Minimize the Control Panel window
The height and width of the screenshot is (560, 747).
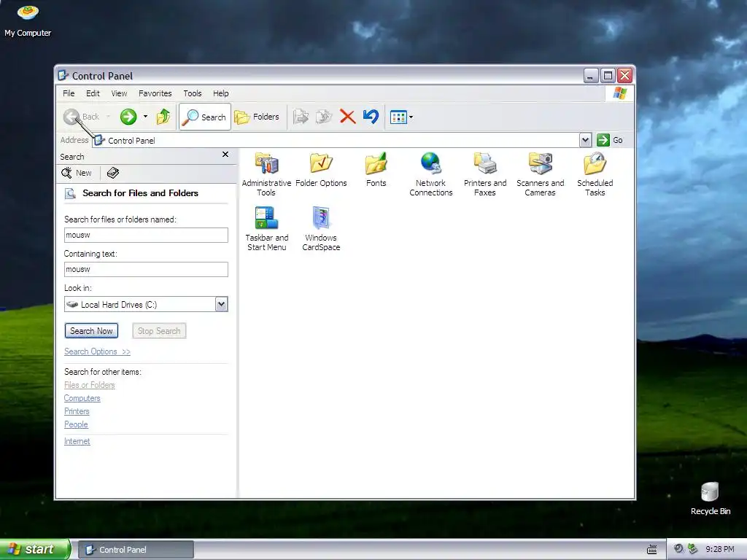(590, 76)
